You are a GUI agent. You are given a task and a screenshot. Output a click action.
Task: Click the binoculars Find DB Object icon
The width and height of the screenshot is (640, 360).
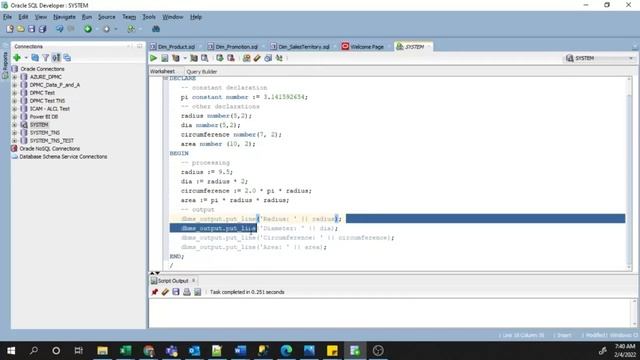[156, 29]
